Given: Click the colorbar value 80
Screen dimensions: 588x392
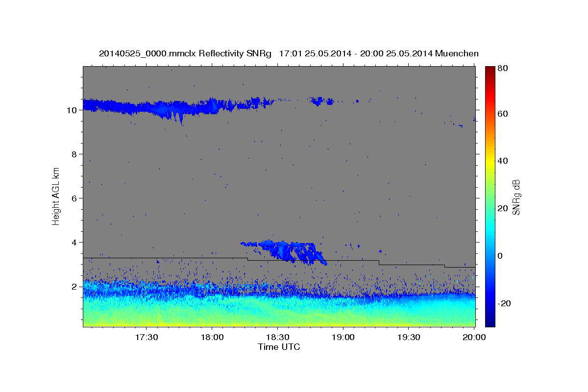Looking at the screenshot, I should tap(502, 69).
